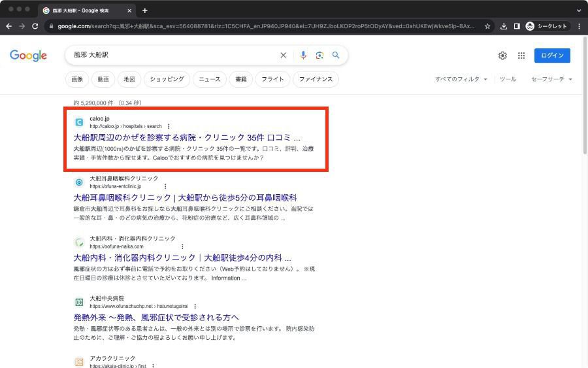Expand セーフサーチ dropdown
588x368 pixels.
551,79
